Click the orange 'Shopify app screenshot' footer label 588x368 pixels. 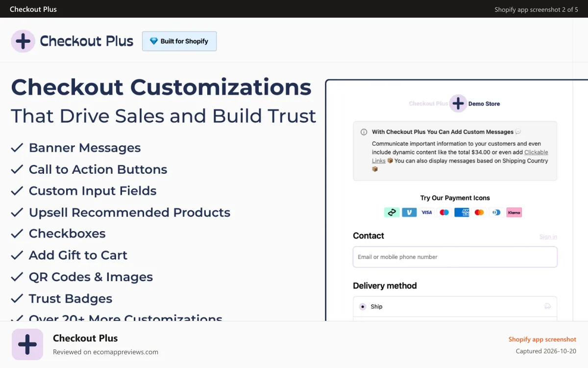click(542, 339)
